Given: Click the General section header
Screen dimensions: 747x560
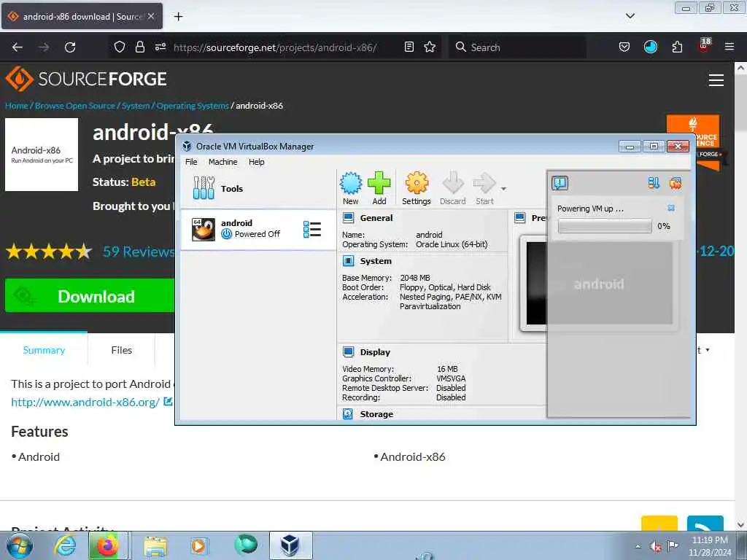Looking at the screenshot, I should pyautogui.click(x=376, y=218).
